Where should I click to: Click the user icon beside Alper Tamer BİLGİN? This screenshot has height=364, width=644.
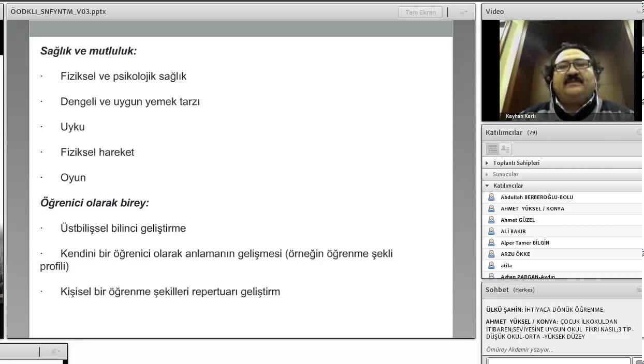point(491,242)
